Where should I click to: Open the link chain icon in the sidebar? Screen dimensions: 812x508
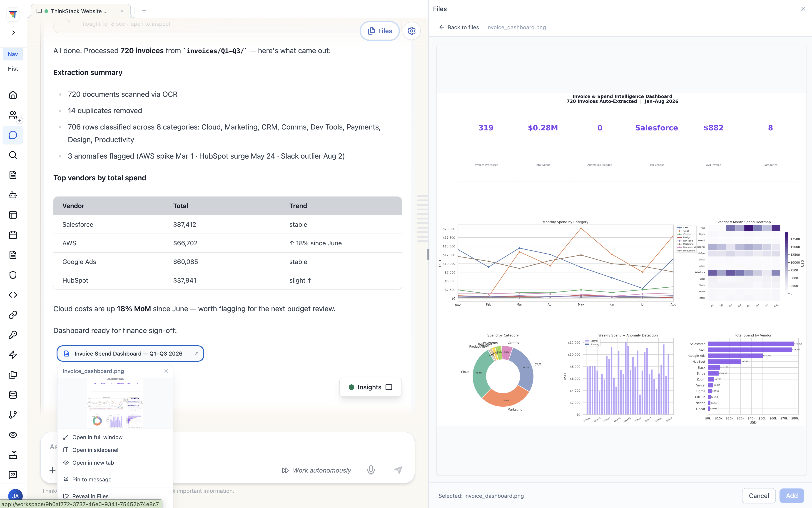coord(13,315)
